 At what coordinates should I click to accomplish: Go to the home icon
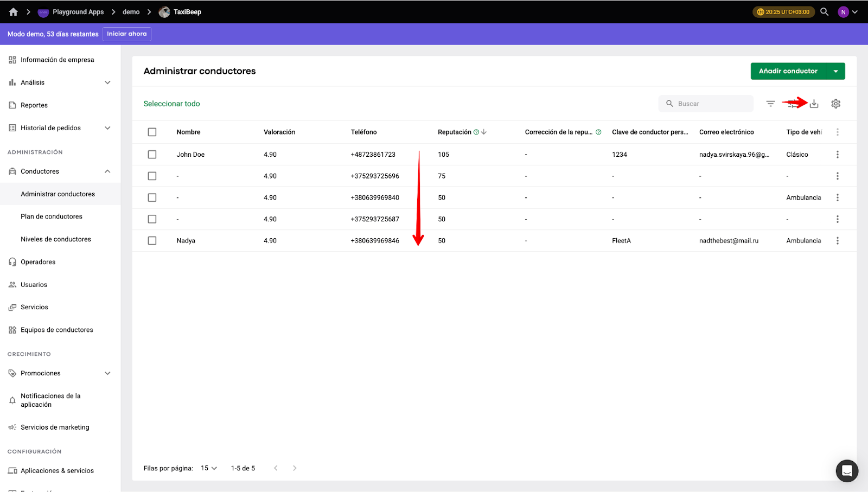[x=13, y=12]
